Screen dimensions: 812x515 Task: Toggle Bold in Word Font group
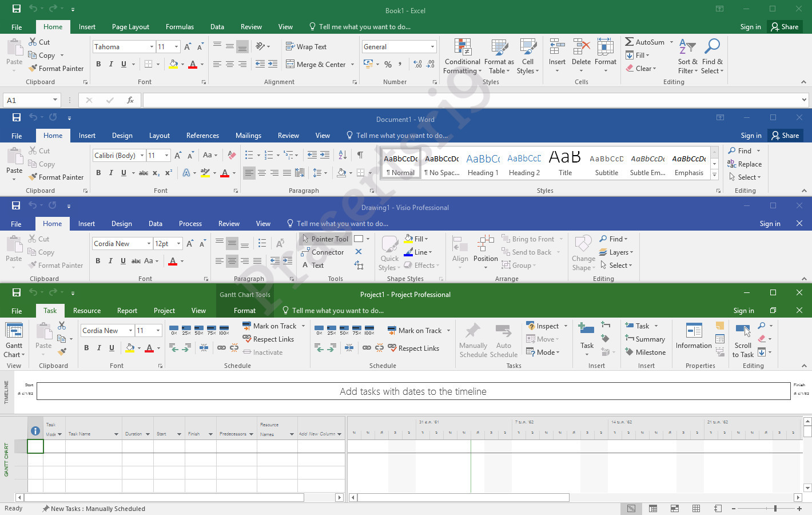tap(98, 173)
